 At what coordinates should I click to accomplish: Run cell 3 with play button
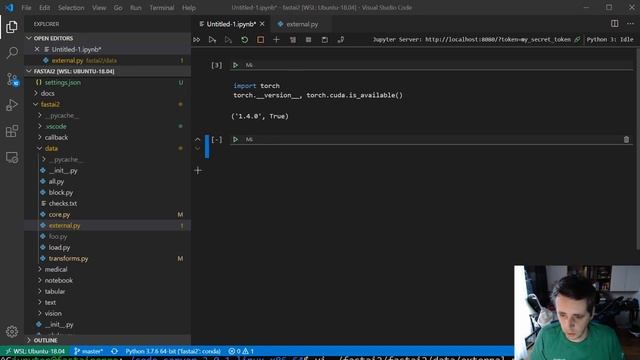coord(236,65)
